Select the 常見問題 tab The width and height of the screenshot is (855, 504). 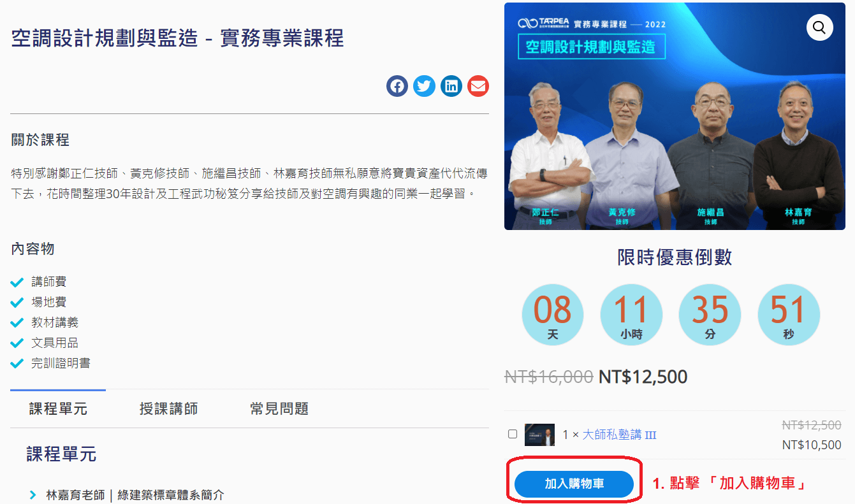click(279, 408)
